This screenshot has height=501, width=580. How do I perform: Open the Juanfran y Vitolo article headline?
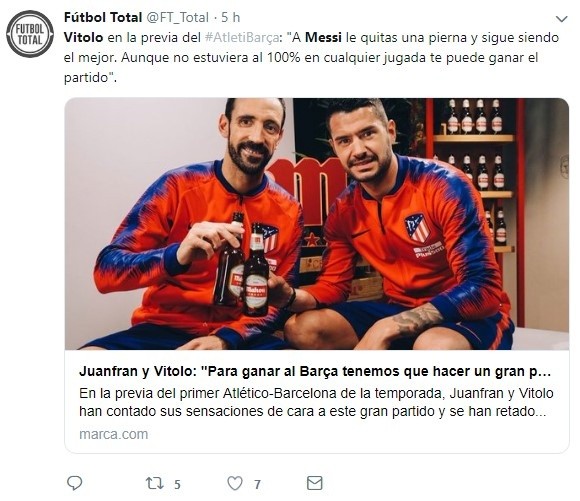coord(315,371)
